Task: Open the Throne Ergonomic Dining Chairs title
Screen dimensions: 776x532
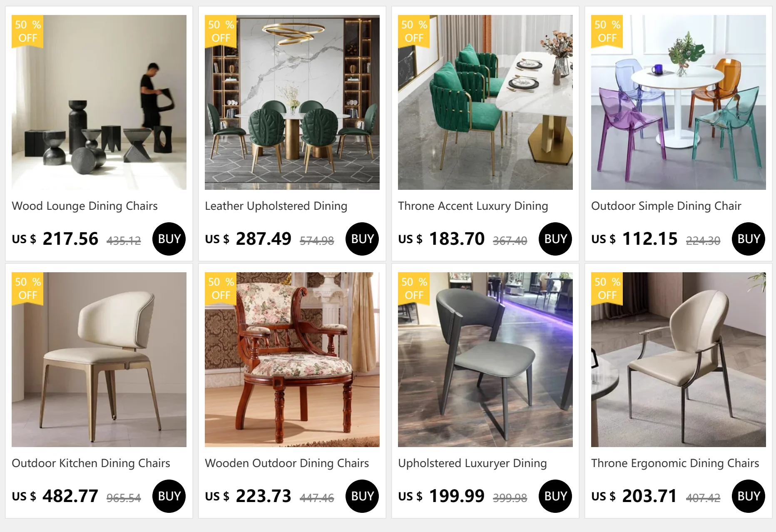Action: [675, 463]
